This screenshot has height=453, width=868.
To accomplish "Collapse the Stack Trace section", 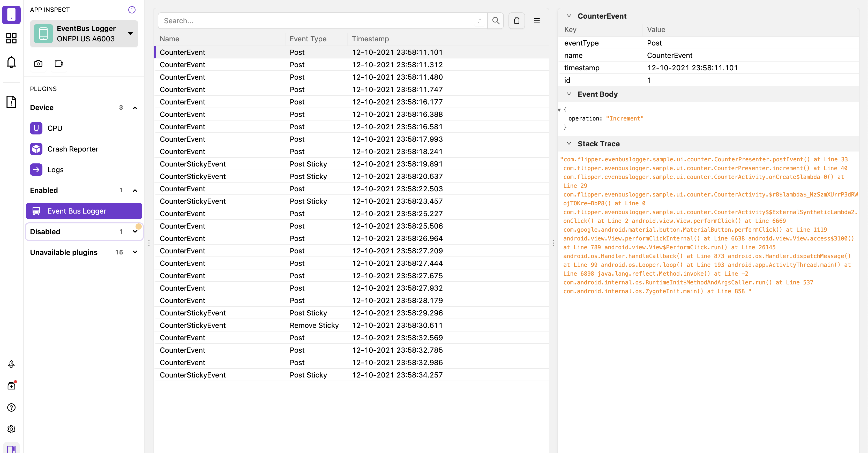I will pos(569,144).
